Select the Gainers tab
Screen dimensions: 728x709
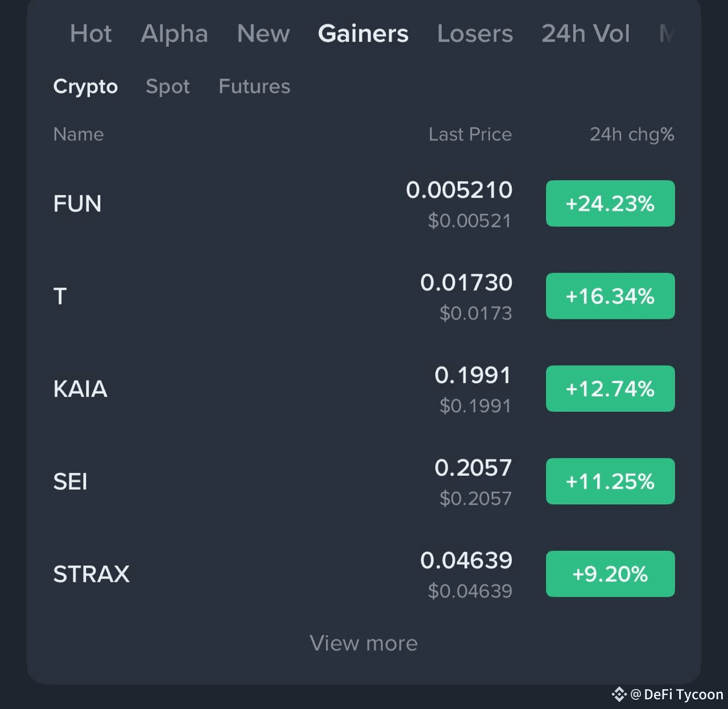coord(363,34)
